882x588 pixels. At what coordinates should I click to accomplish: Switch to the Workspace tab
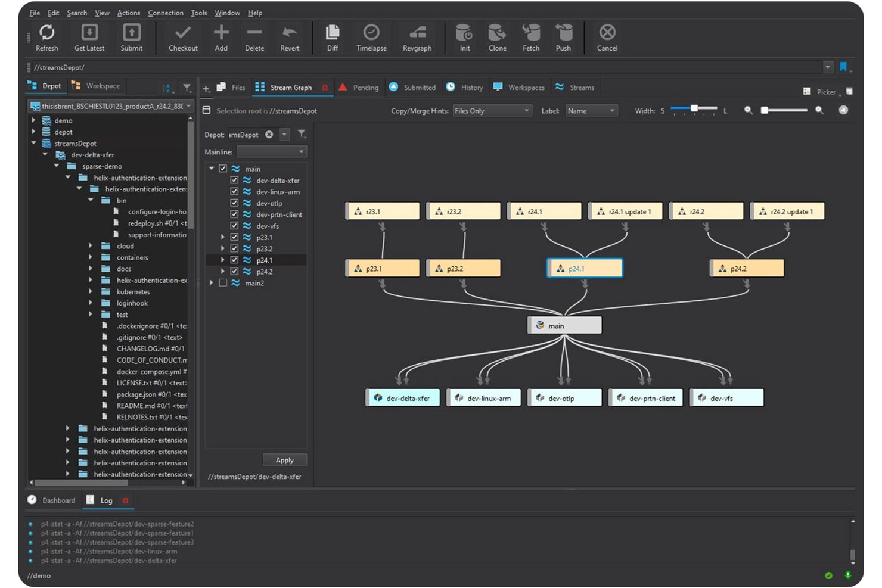[95, 86]
